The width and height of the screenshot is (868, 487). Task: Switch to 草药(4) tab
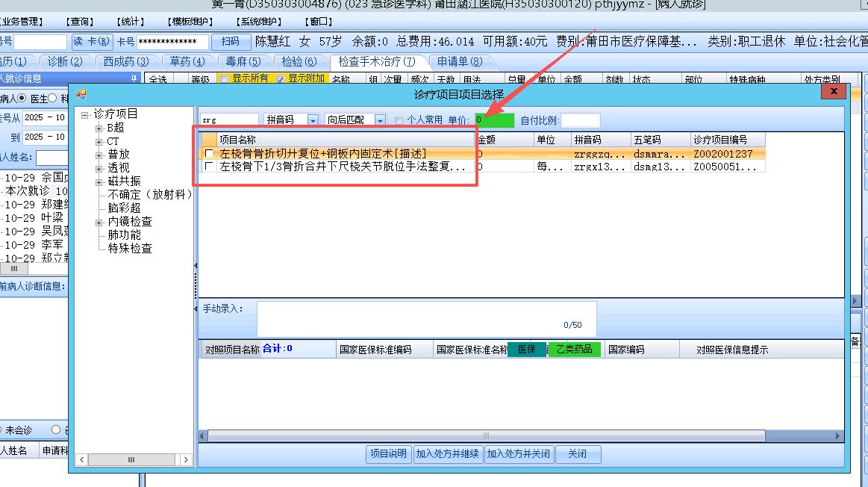coord(187,61)
